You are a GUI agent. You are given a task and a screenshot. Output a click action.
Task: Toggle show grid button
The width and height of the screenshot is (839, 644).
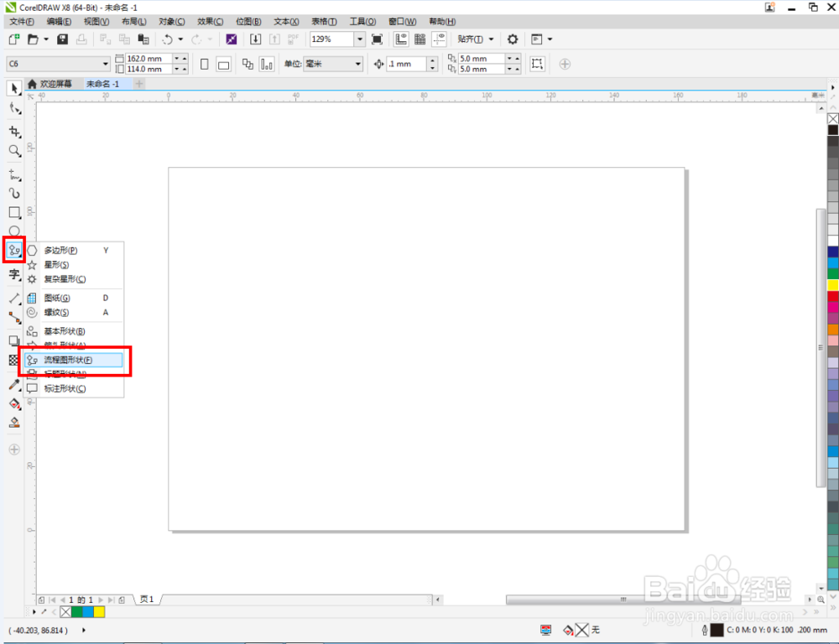(x=420, y=39)
